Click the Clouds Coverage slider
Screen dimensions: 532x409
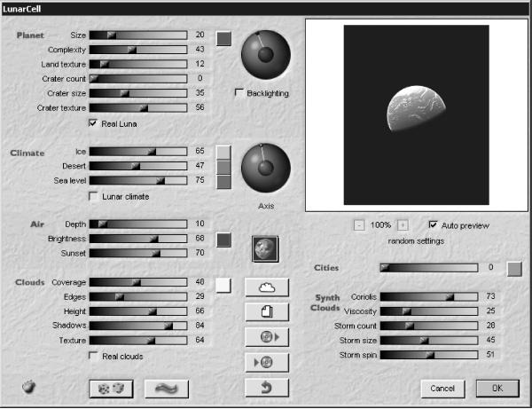pos(138,282)
